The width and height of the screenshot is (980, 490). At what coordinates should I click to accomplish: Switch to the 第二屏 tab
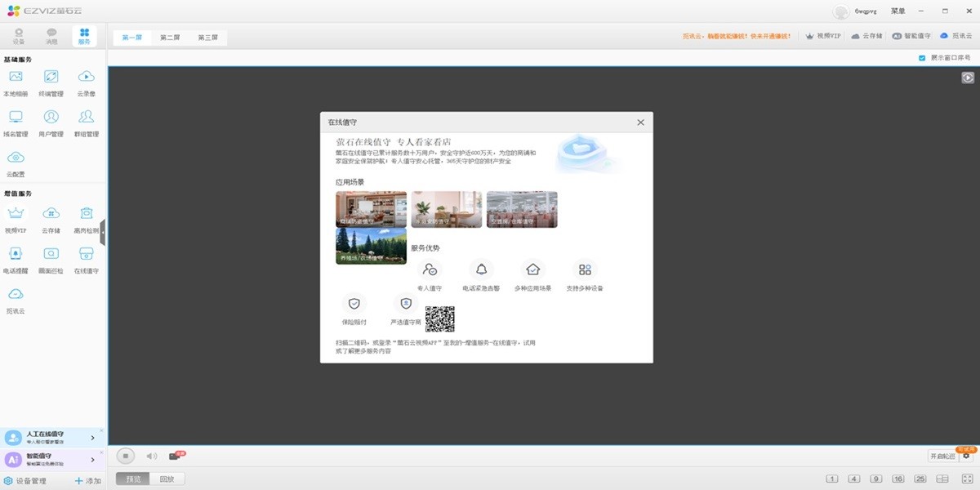click(x=170, y=37)
